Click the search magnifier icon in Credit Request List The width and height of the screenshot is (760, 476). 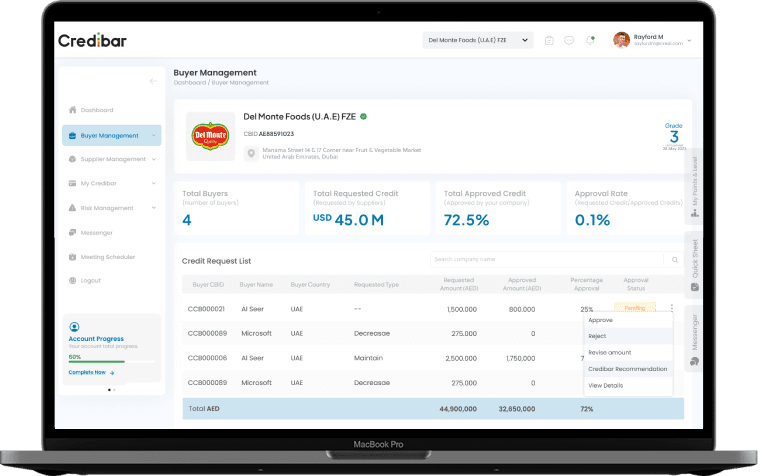point(675,259)
